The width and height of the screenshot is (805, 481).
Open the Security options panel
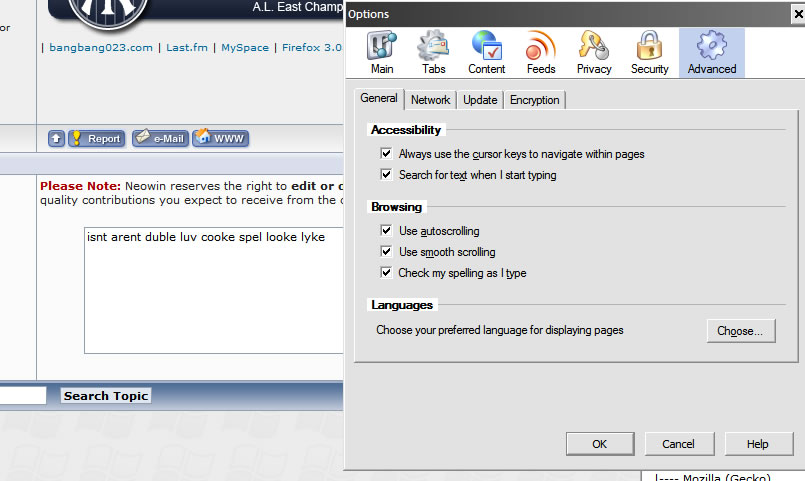(649, 53)
